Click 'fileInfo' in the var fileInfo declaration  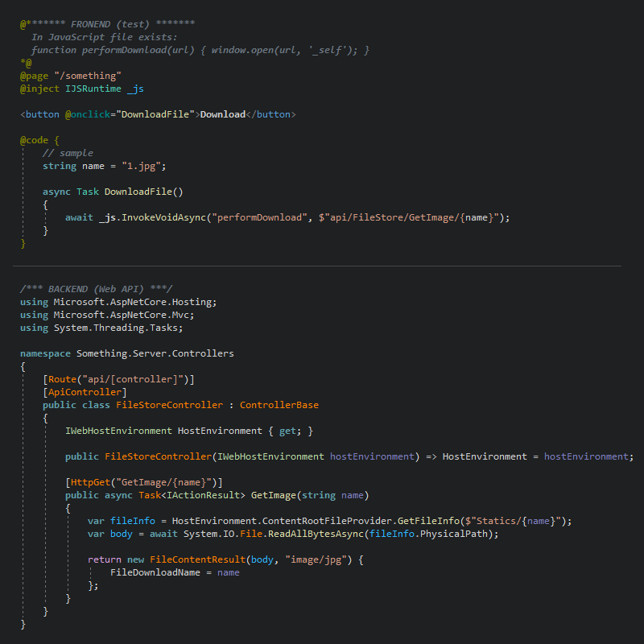133,521
